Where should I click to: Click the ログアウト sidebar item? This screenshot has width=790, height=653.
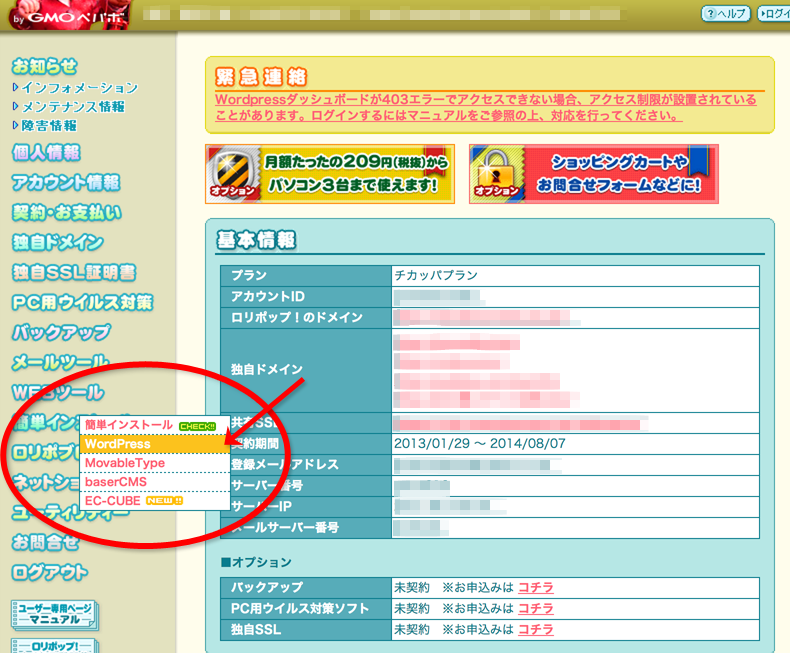pos(49,573)
